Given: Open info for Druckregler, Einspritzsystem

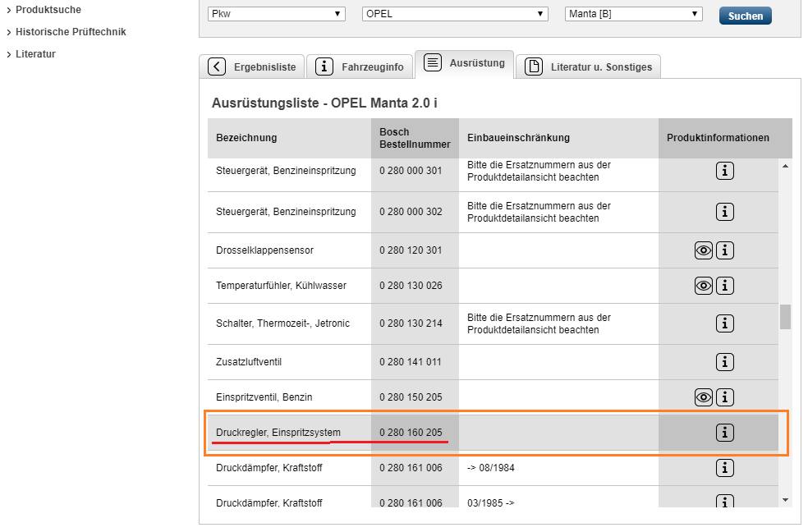Looking at the screenshot, I should coord(724,433).
